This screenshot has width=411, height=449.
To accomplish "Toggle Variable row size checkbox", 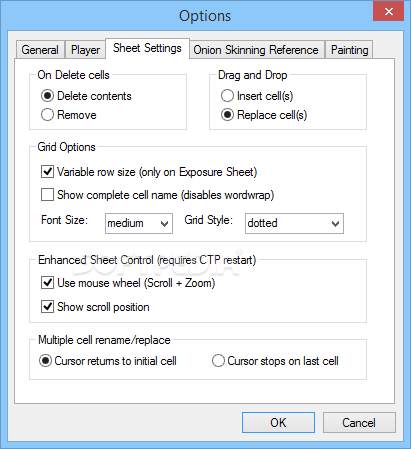I will click(149, 172).
